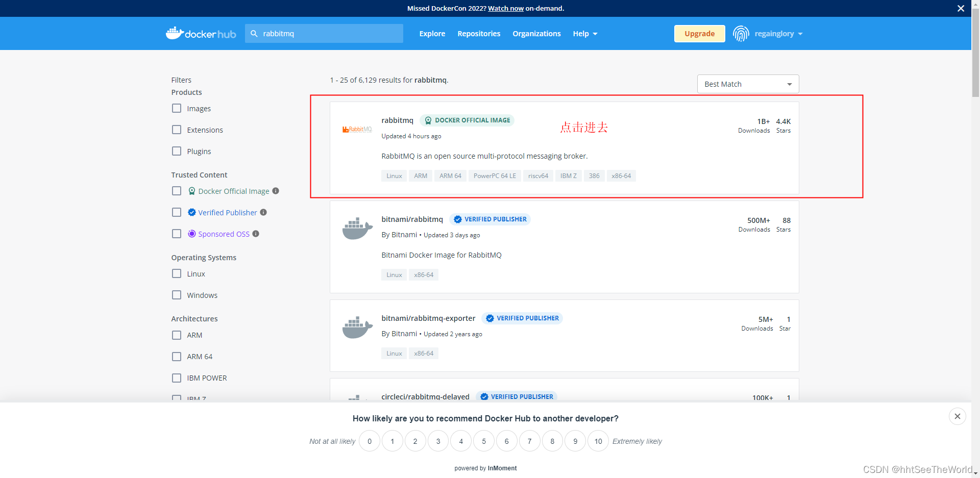This screenshot has width=980, height=478.
Task: Click the Sponsored OSS purple icon in Filters
Action: [x=192, y=234]
